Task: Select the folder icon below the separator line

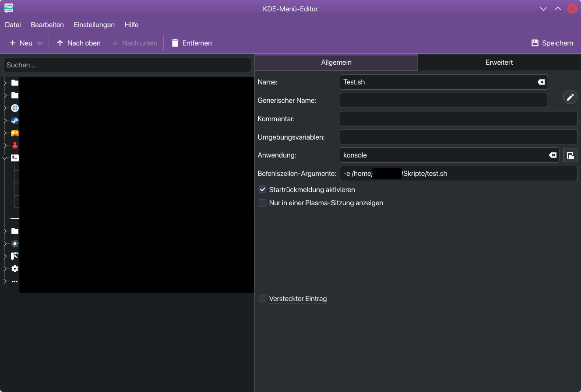Action: pos(15,231)
